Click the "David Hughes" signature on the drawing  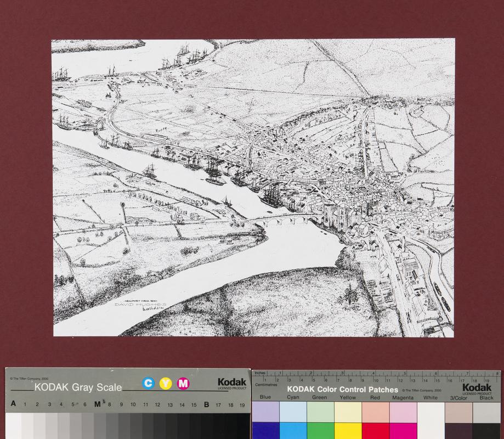[140, 306]
